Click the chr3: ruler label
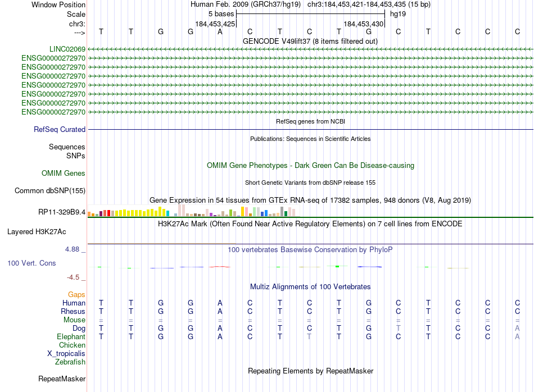 tap(77, 24)
